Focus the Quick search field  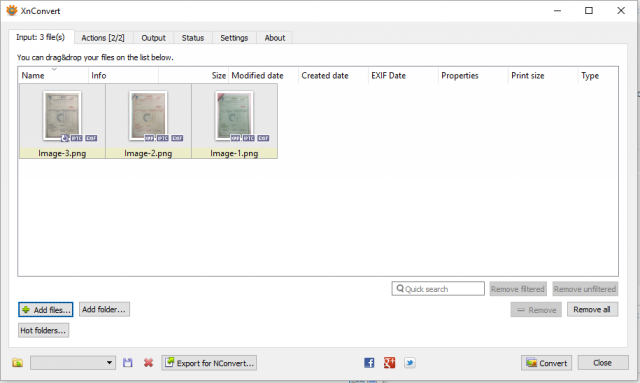coord(438,289)
